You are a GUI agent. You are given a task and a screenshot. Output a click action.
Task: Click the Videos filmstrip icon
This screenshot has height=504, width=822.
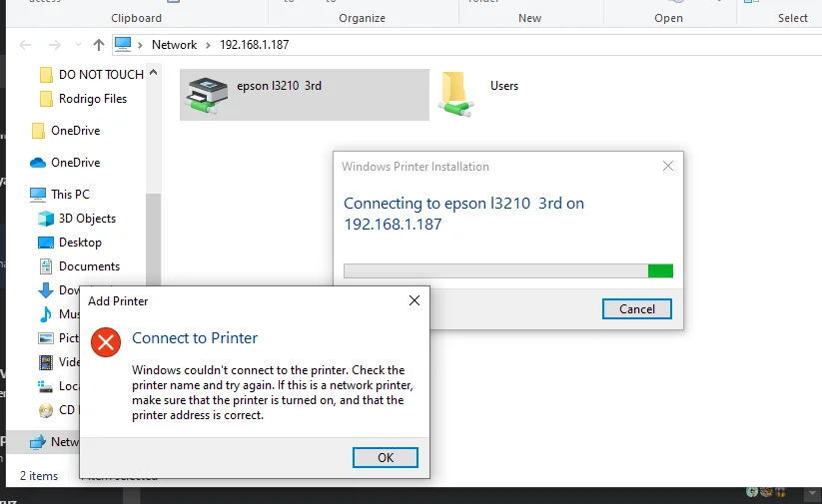coord(46,362)
